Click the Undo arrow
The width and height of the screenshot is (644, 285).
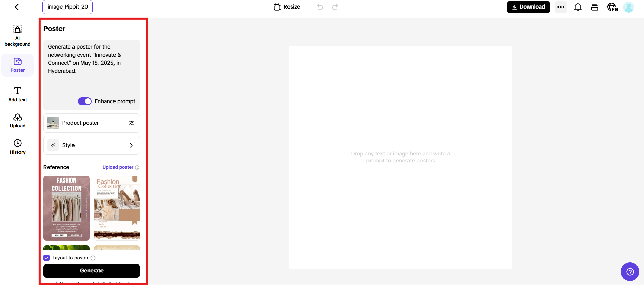(320, 7)
